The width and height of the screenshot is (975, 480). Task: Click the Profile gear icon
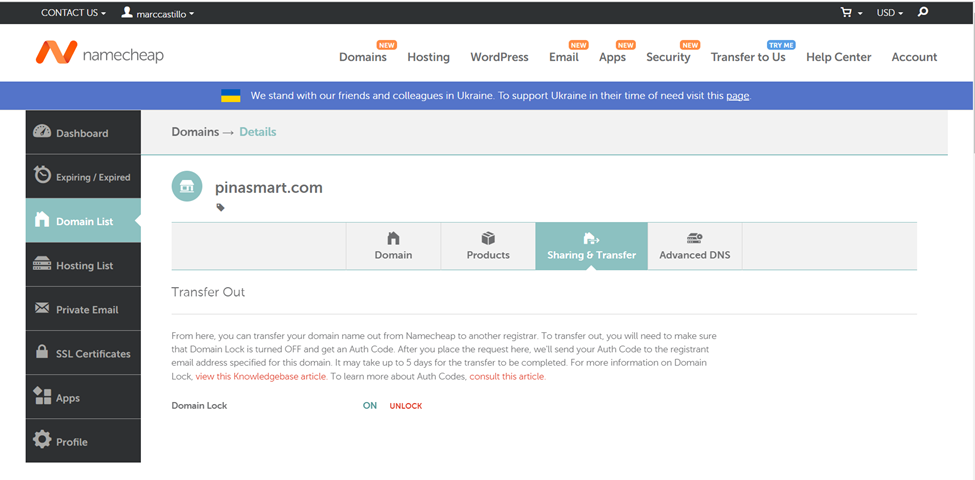(x=42, y=440)
